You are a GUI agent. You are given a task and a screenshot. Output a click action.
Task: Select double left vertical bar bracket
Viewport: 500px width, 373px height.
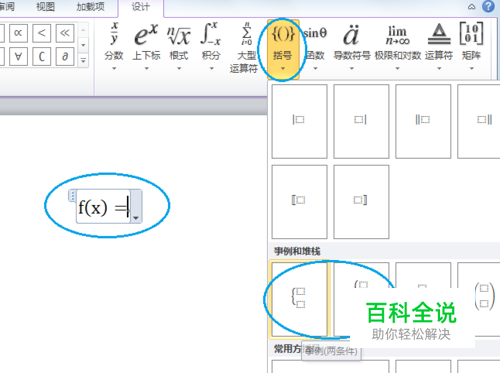tap(423, 121)
